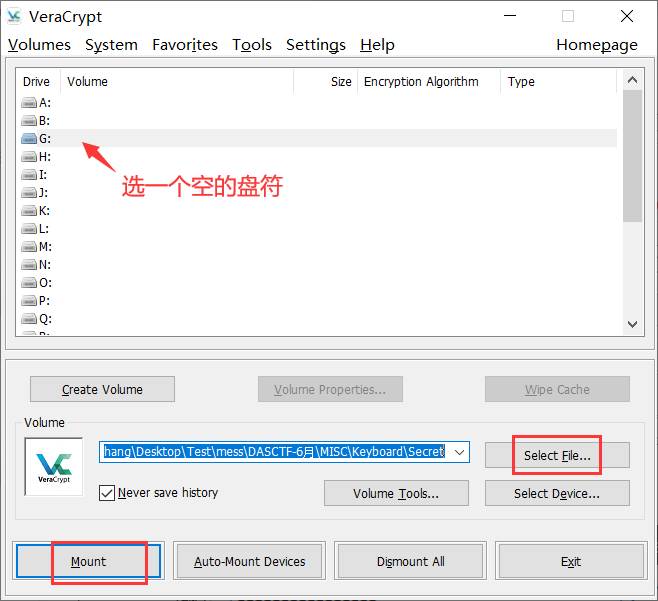Open the Tools menu
The image size is (658, 601).
pos(252,45)
